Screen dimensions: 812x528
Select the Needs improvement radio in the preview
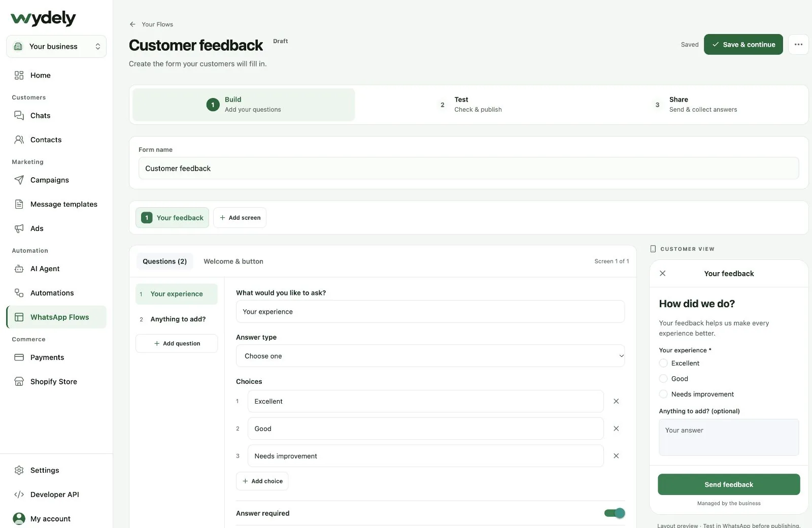[663, 394]
